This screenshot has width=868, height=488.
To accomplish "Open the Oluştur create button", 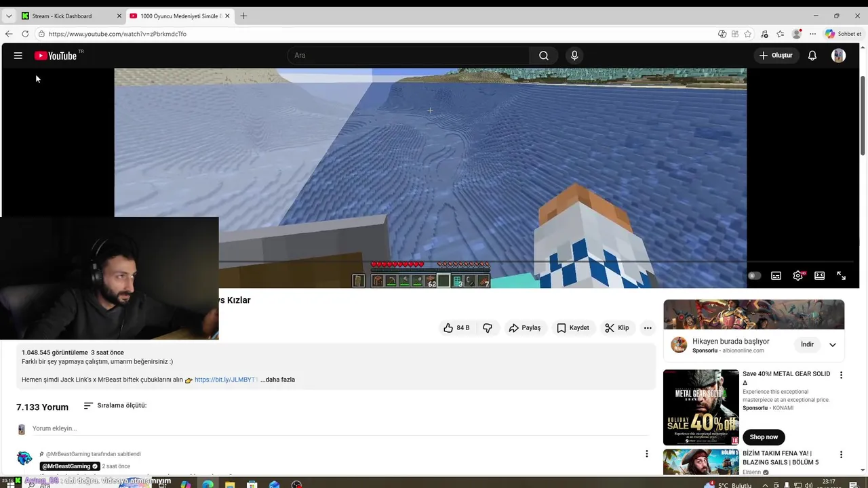I will tap(776, 56).
